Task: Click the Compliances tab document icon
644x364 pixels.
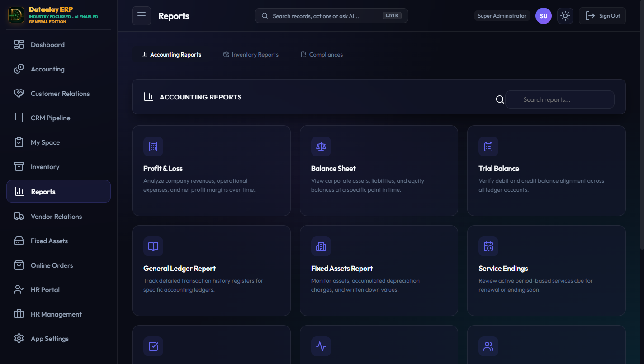Action: click(303, 55)
